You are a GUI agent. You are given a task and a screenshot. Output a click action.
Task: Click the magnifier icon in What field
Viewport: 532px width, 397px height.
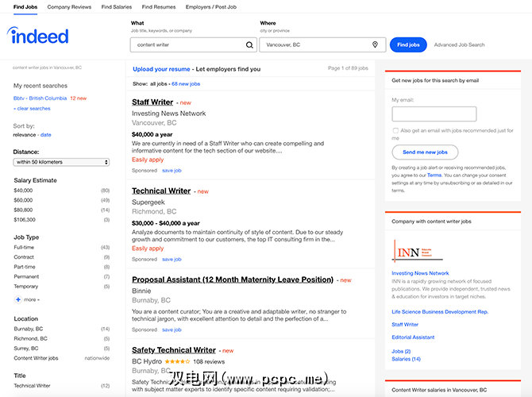pos(249,44)
